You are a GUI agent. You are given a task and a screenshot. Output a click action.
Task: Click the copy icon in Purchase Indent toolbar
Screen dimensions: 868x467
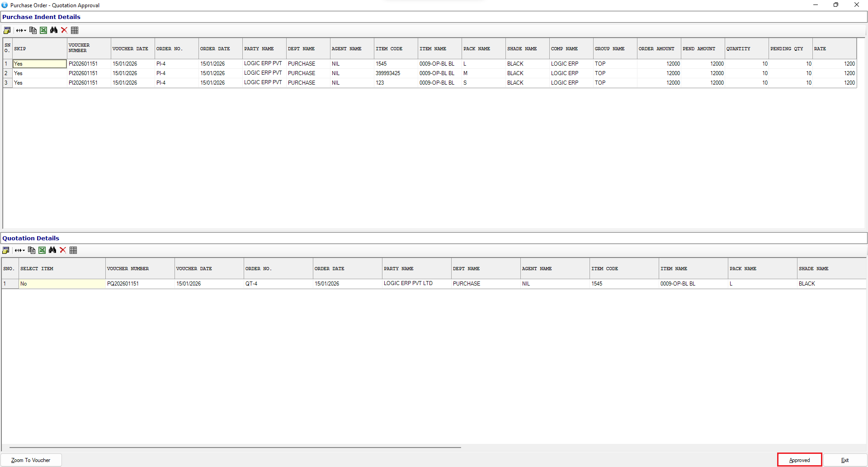(x=33, y=30)
